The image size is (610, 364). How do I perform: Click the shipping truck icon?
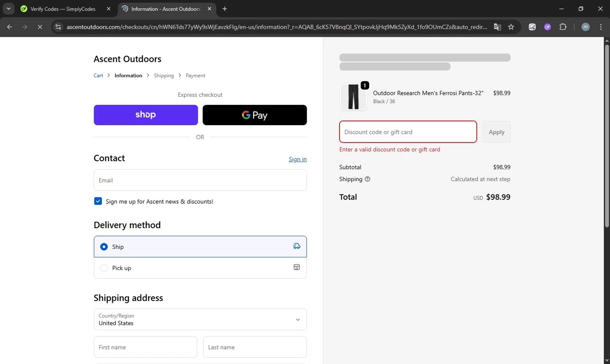click(x=297, y=246)
